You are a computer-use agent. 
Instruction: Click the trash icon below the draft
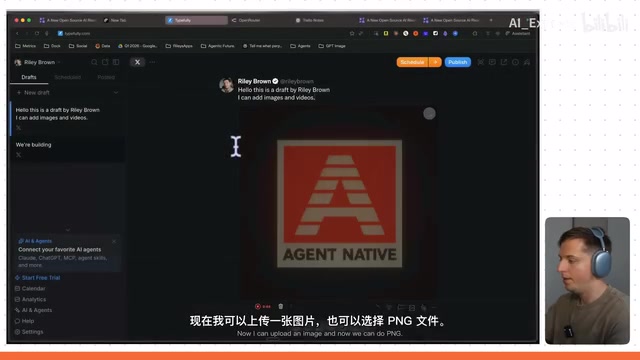point(281,306)
